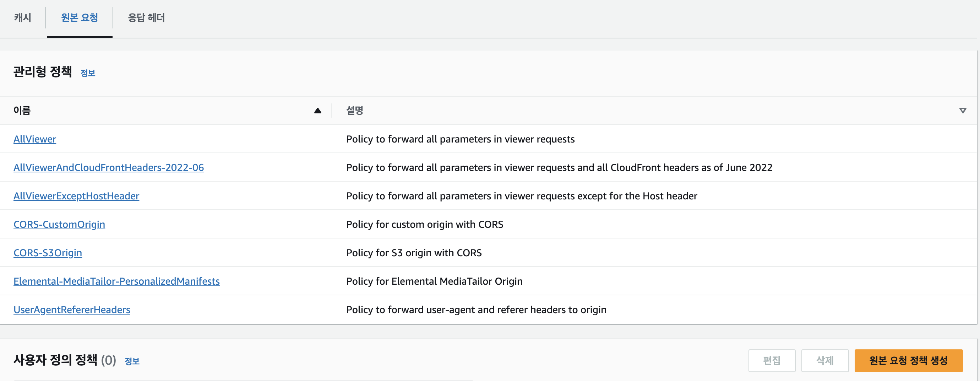
Task: Click the CORS-CustomOrigin policy link
Action: 59,225
